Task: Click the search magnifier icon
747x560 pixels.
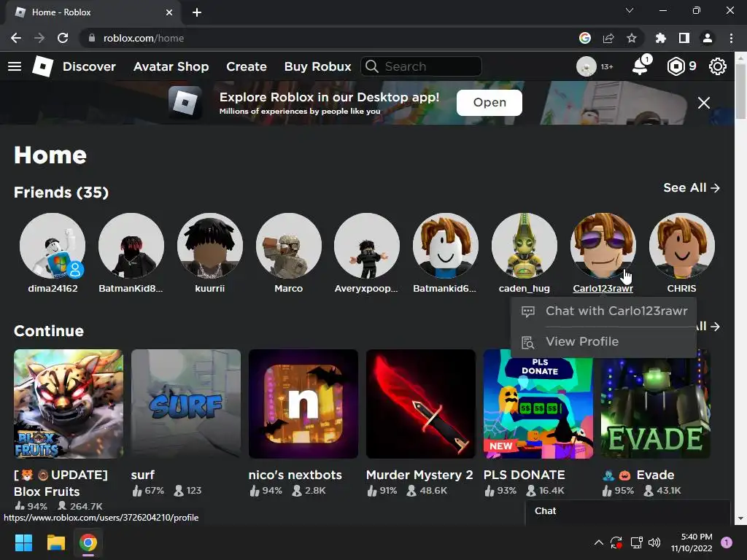Action: [372, 66]
